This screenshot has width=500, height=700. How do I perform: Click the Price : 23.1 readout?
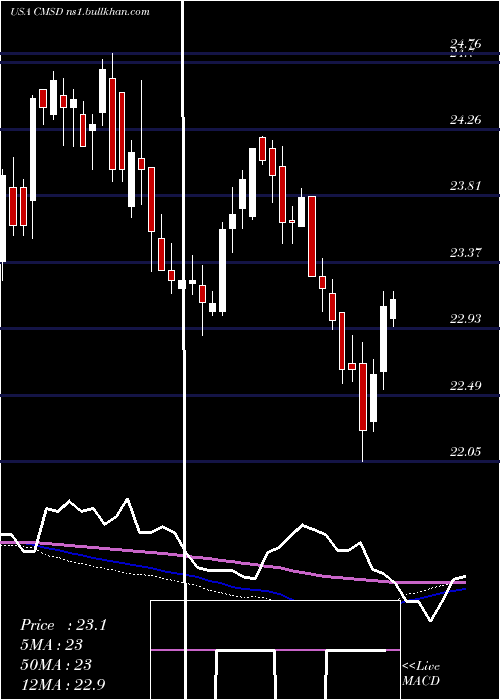pos(63,625)
